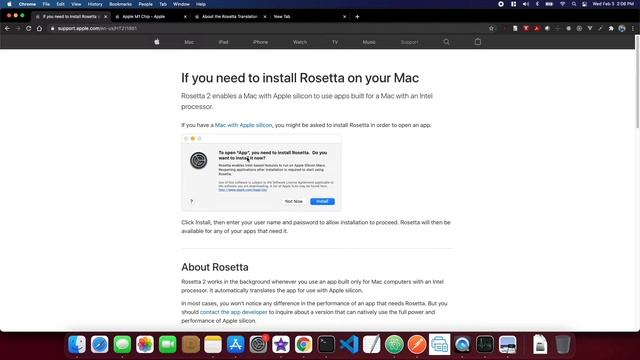
Task: Open the Bookmarks menu
Action: (120, 4)
